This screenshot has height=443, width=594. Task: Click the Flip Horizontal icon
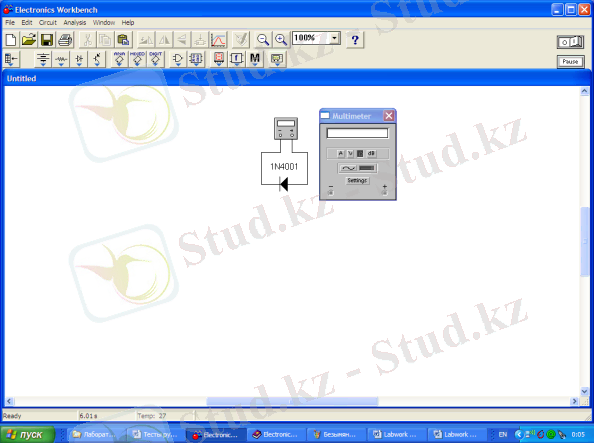164,39
